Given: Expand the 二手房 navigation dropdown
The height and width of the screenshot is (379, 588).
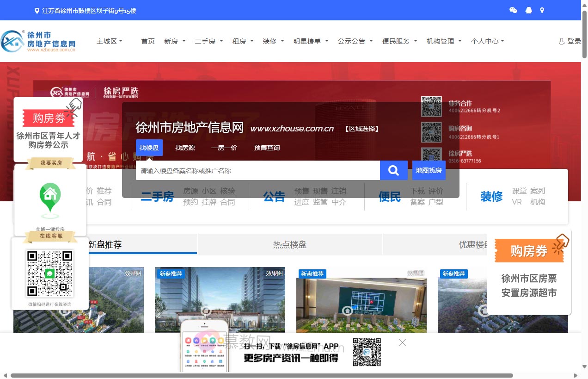Looking at the screenshot, I should coord(208,41).
